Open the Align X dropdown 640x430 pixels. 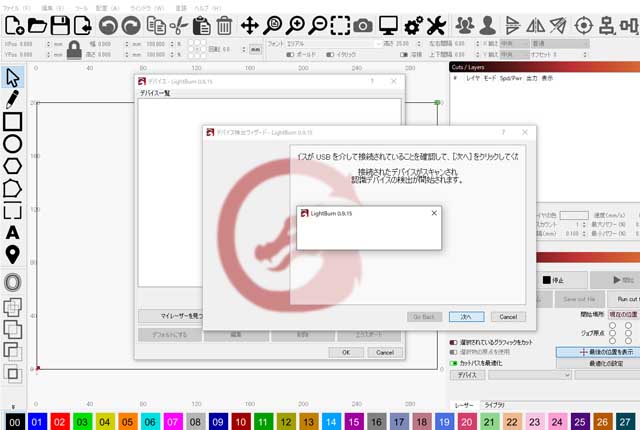(x=515, y=44)
